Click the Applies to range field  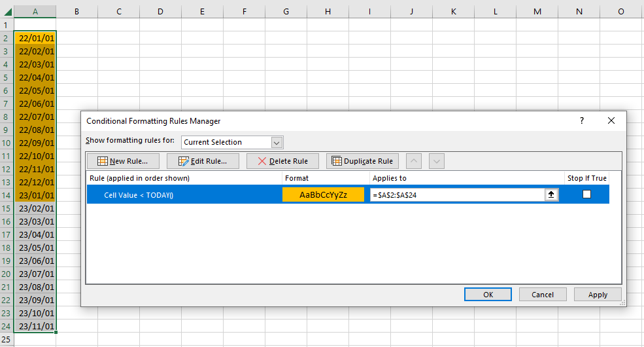coord(457,195)
